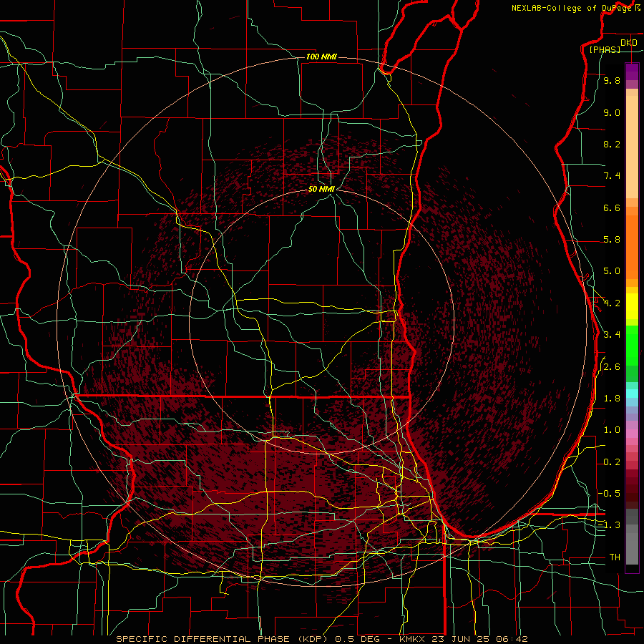Click the orange band of the color bar
The image size is (644, 644).
tap(632, 248)
